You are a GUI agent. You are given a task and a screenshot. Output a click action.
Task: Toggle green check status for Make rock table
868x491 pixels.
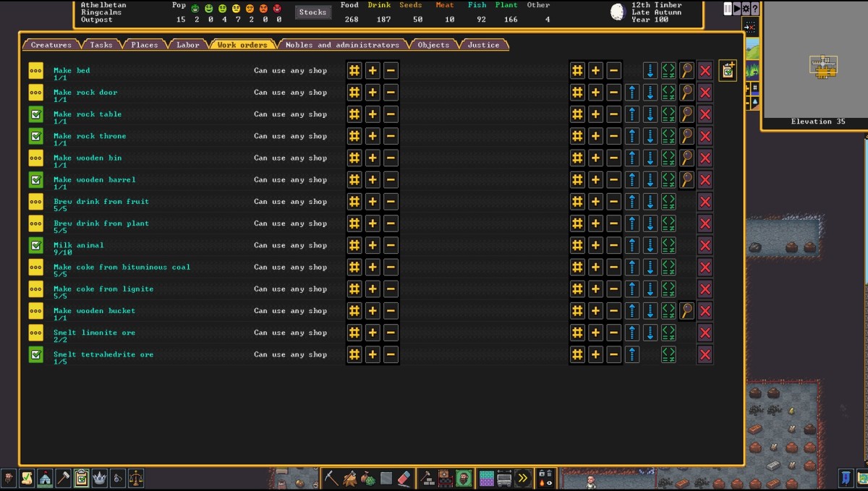point(36,114)
